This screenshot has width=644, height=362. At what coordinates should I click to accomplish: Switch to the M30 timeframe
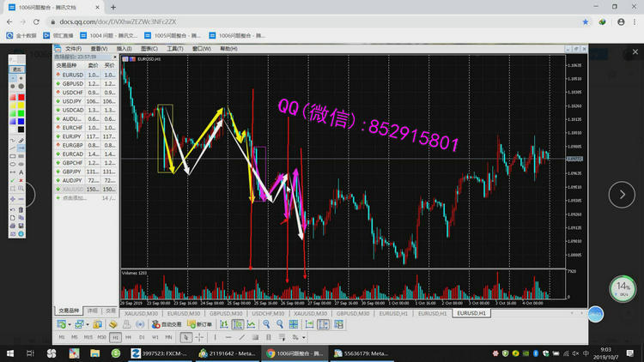coord(101,338)
